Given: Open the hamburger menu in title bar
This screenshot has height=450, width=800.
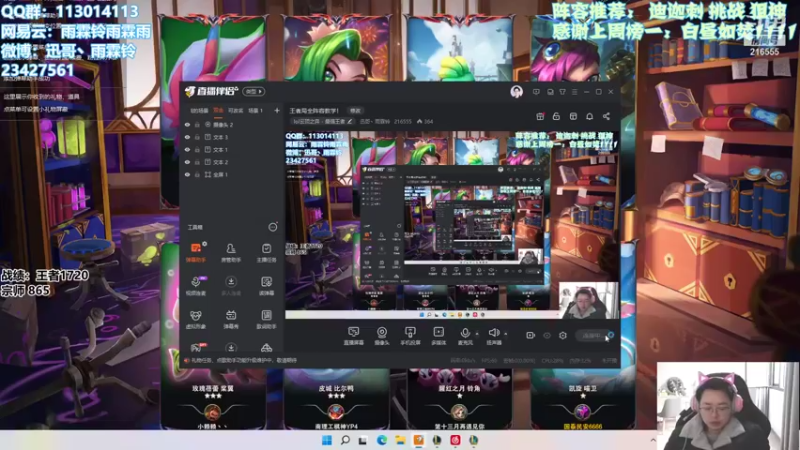Looking at the screenshot, I should click(x=574, y=92).
